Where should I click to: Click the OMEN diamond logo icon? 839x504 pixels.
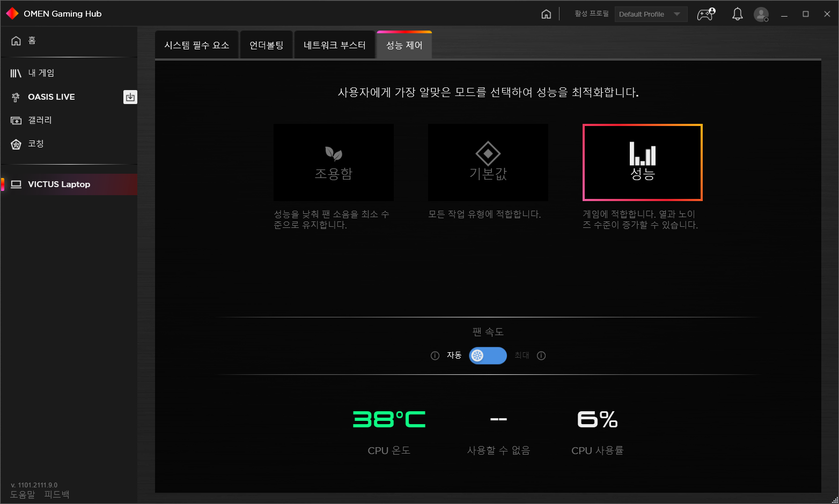point(12,13)
